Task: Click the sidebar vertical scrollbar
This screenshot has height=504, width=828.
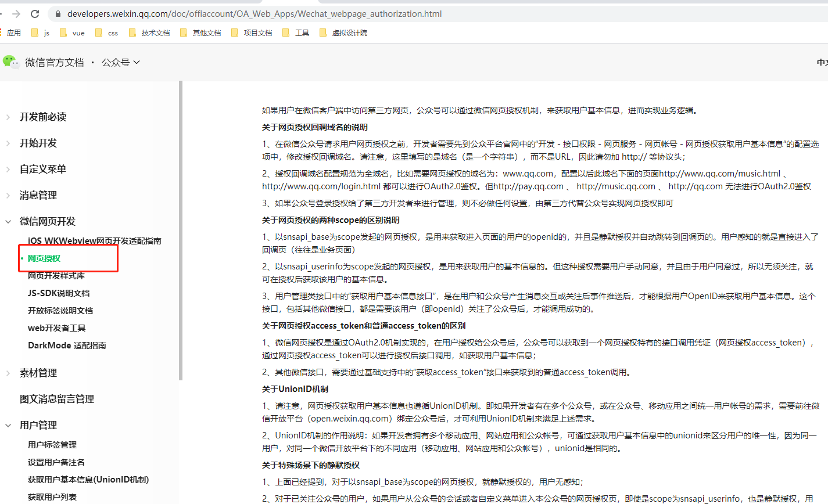Action: [181, 231]
